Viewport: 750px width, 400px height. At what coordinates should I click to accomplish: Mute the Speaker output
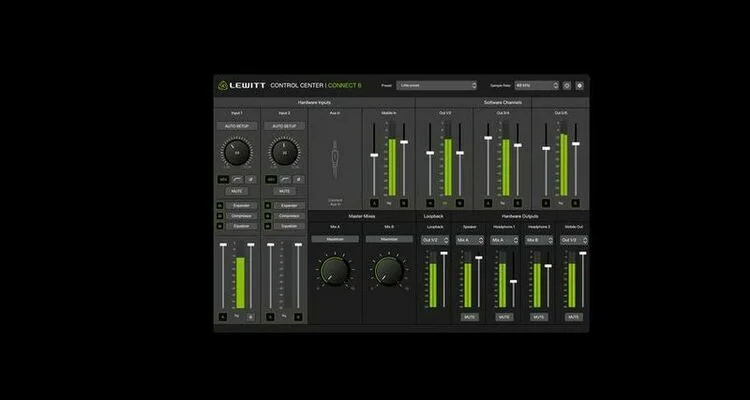470,317
